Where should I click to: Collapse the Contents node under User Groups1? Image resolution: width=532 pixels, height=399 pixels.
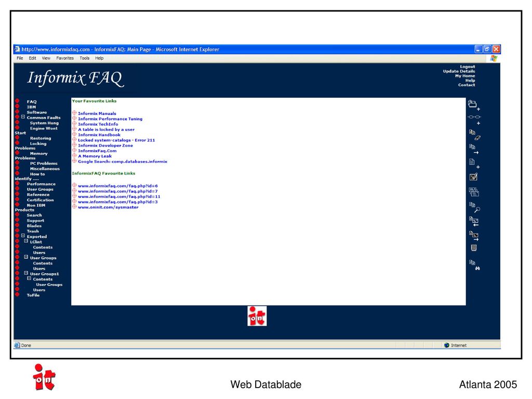[29, 278]
